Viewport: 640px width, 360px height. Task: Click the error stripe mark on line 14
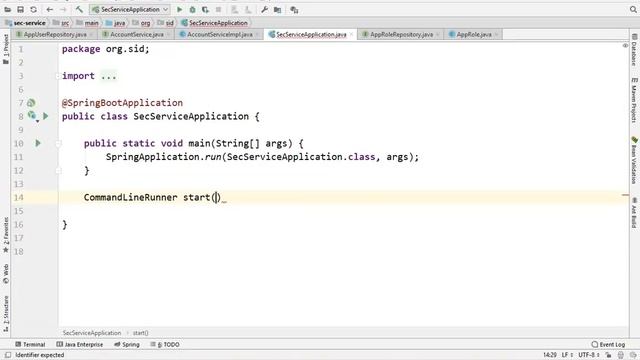(x=625, y=195)
